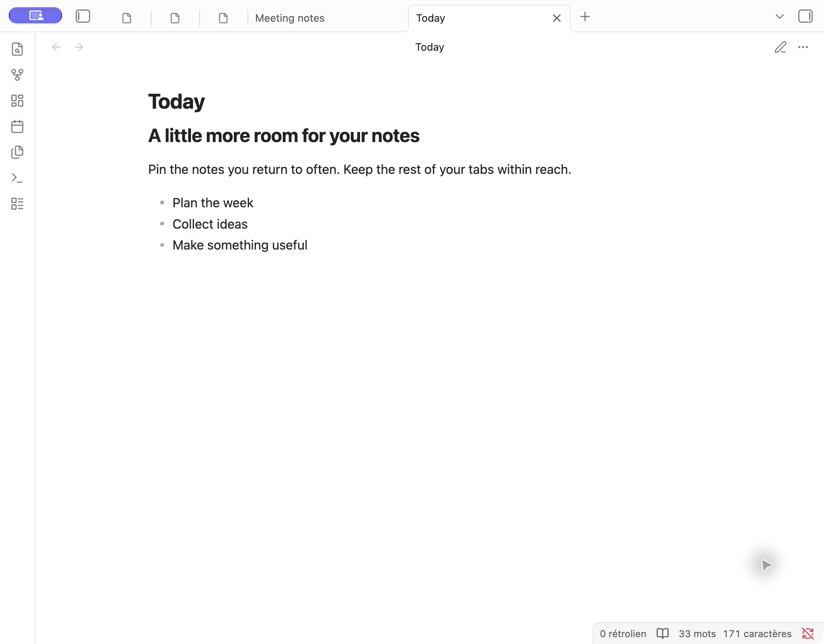Open the first pinned tab
This screenshot has height=644, width=824.
pos(127,18)
